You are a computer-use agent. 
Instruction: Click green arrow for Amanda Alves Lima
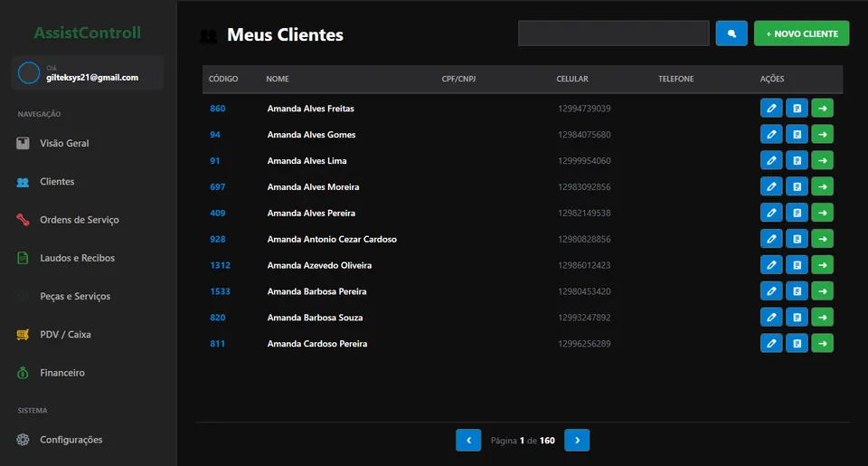click(x=823, y=160)
